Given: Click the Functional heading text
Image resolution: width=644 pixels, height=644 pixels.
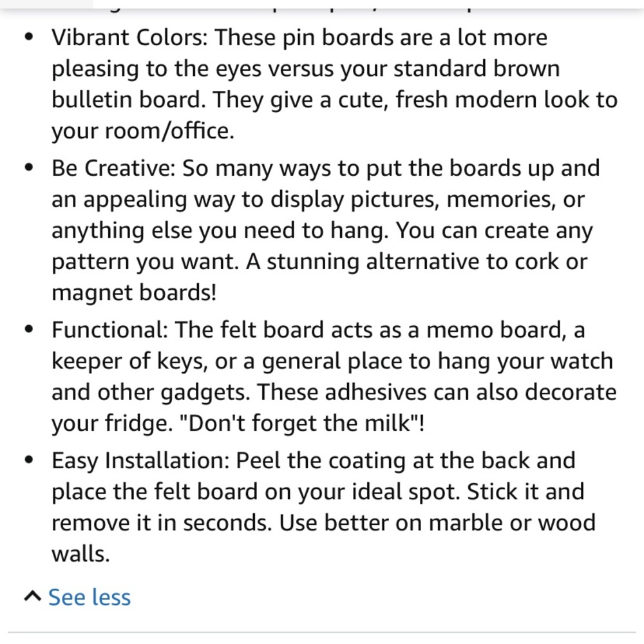Looking at the screenshot, I should coord(110,330).
